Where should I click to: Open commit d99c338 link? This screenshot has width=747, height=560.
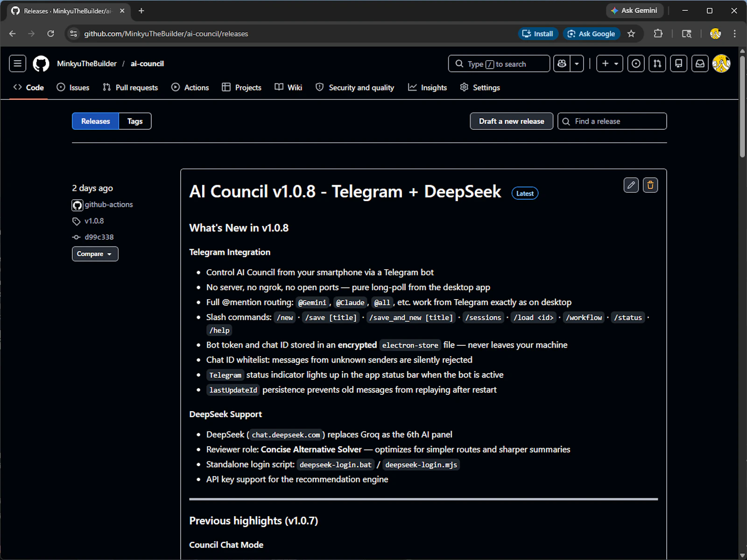tap(99, 237)
